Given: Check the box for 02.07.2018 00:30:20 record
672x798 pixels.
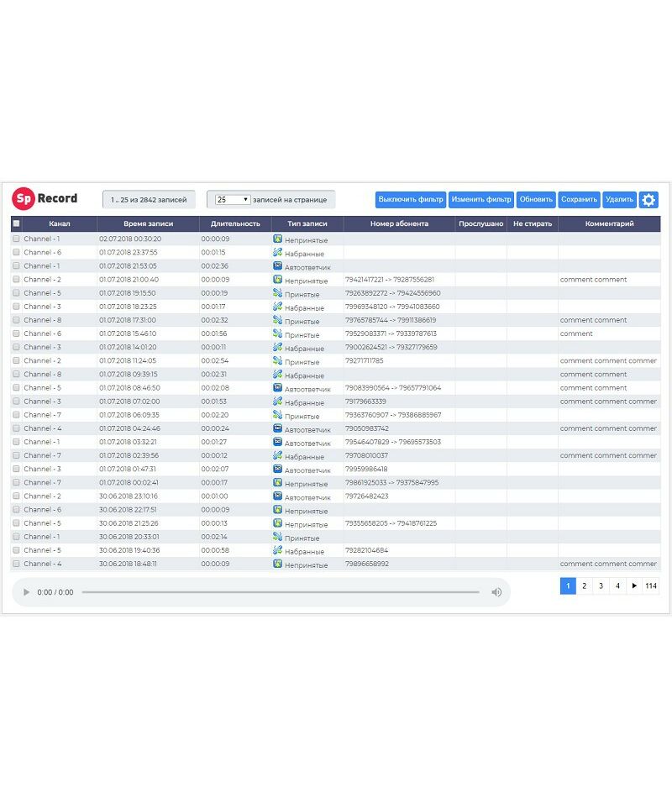Looking at the screenshot, I should tap(16, 239).
